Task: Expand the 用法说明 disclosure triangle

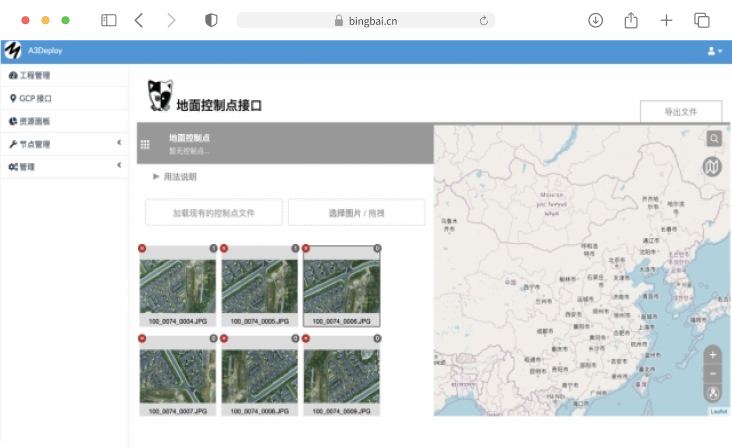Action: point(157,176)
